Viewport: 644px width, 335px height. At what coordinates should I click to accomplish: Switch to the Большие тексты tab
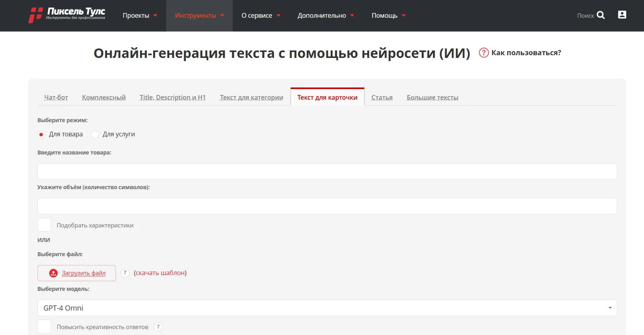433,97
